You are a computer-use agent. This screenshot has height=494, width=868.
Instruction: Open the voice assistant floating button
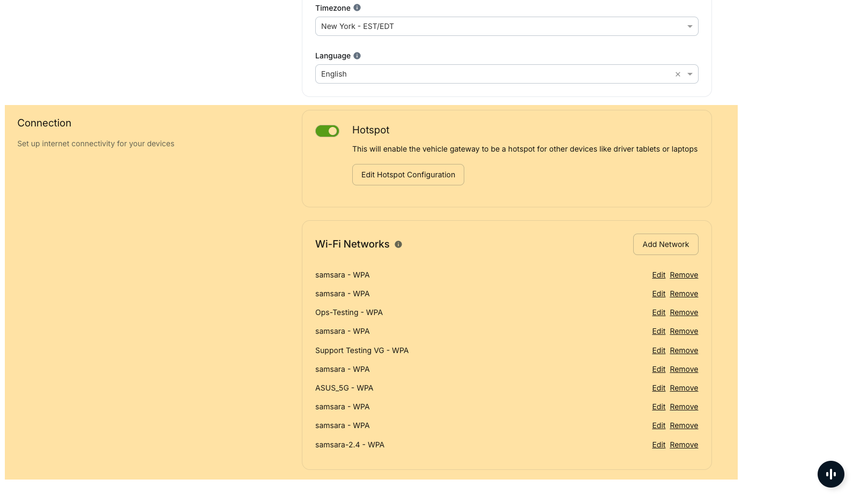point(830,474)
